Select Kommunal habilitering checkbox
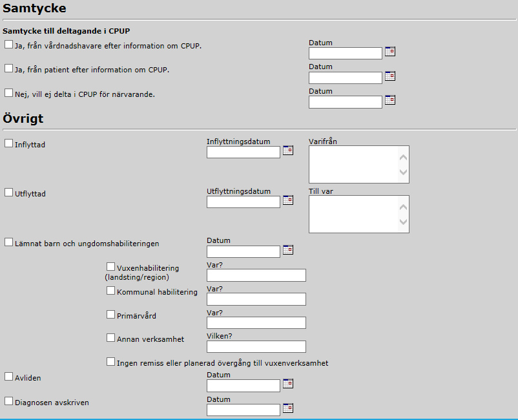Screen dimensions: 518x420 [x=110, y=291]
